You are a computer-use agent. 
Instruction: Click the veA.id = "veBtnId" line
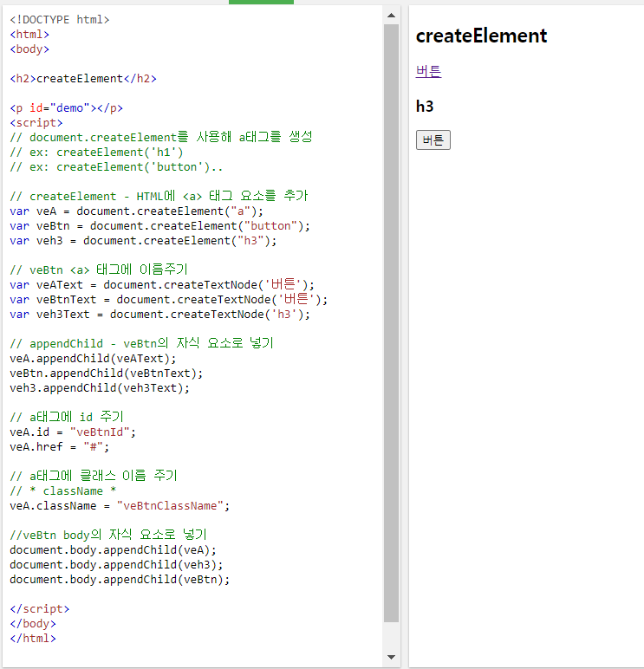73,432
